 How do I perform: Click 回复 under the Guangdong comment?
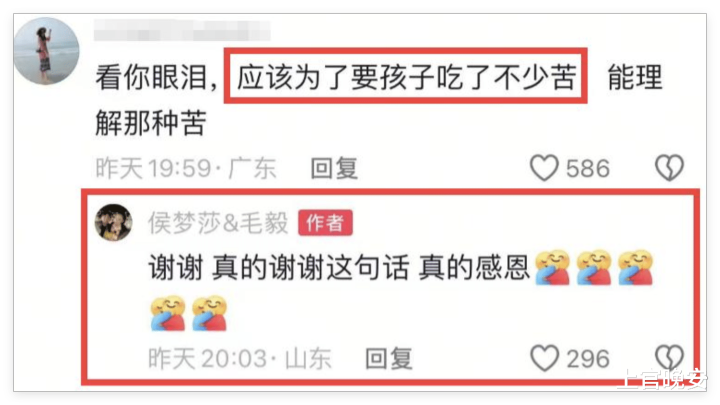[x=334, y=169]
